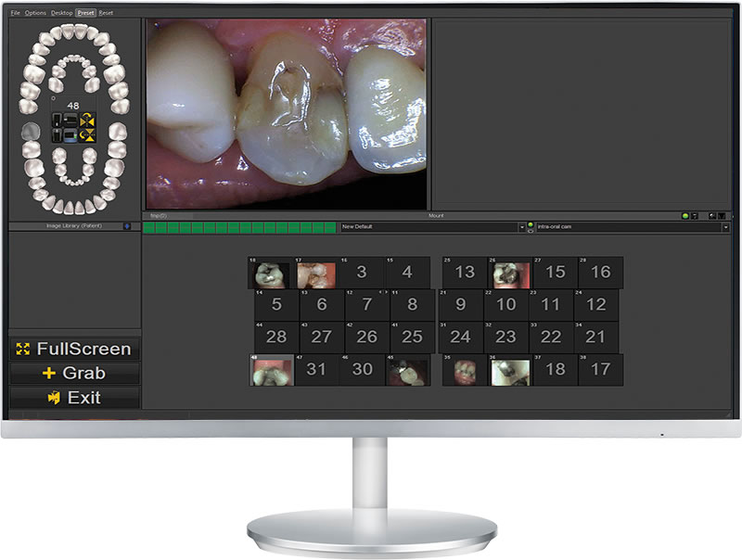
Task: Click the Image Library (Patient) panel header
Action: click(74, 226)
